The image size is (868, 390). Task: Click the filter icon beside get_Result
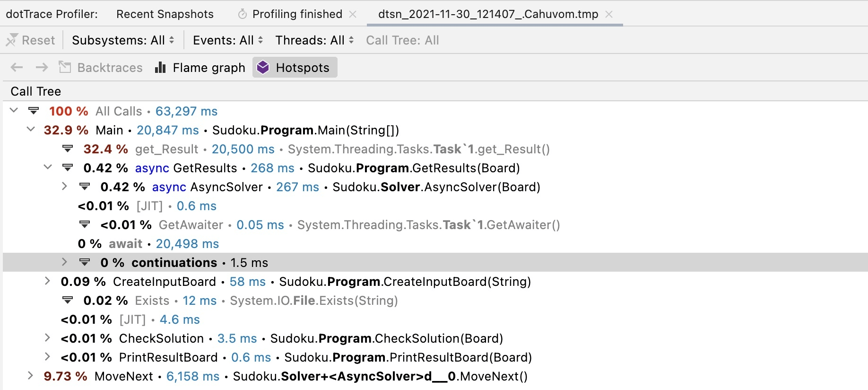(x=68, y=149)
